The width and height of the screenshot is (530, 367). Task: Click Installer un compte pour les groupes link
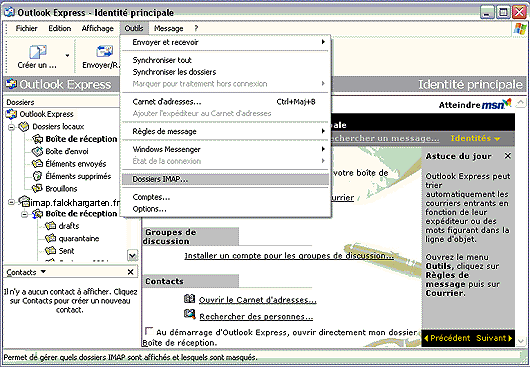click(289, 256)
